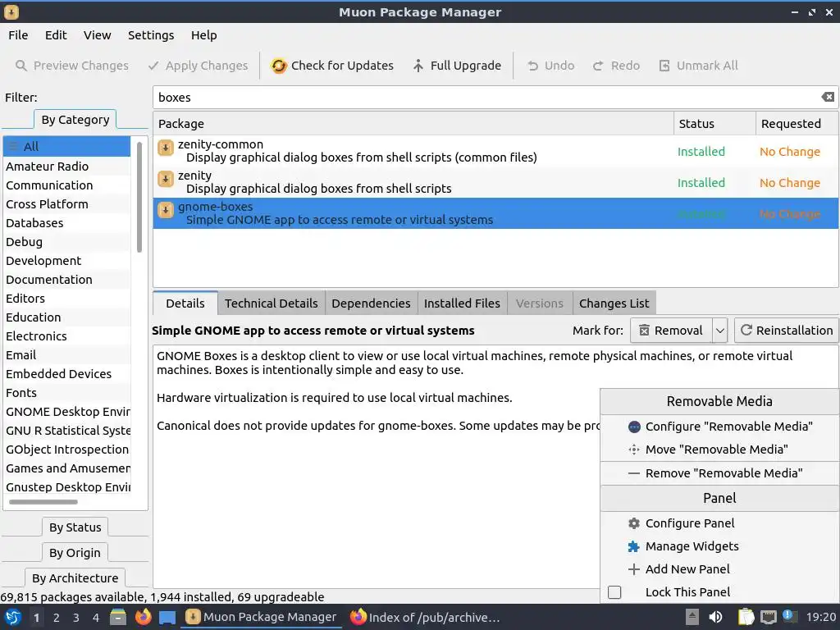Switch to the Muon Package Manager taskbar button
This screenshot has width=840, height=630.
[262, 617]
